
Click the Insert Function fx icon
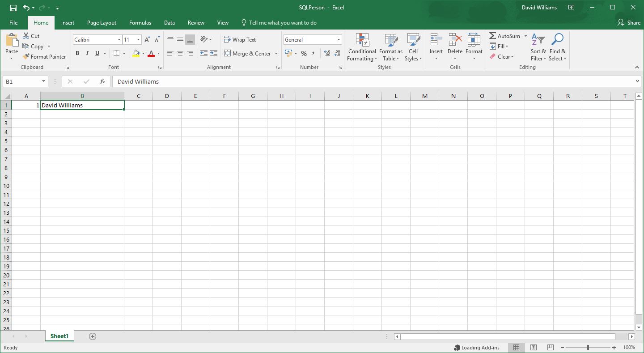coord(102,81)
